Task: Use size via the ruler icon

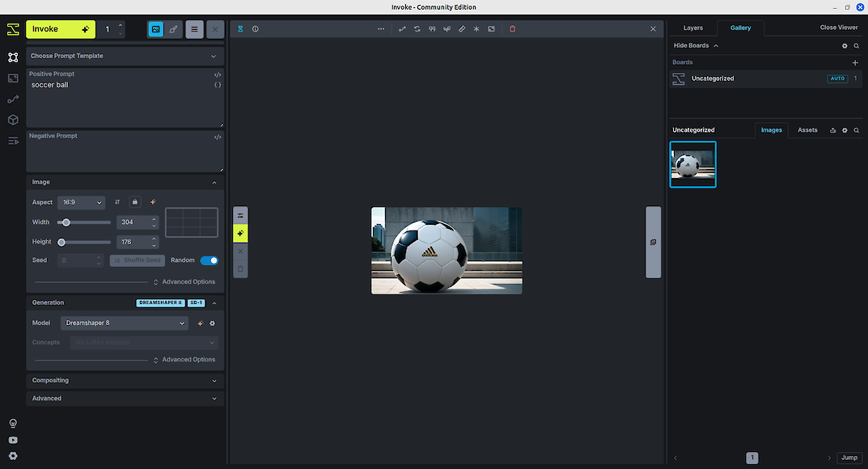Action: [x=462, y=29]
